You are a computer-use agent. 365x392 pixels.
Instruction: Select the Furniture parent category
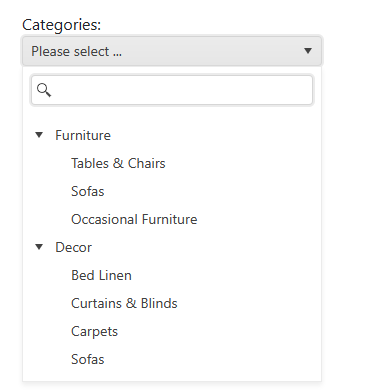tap(83, 135)
